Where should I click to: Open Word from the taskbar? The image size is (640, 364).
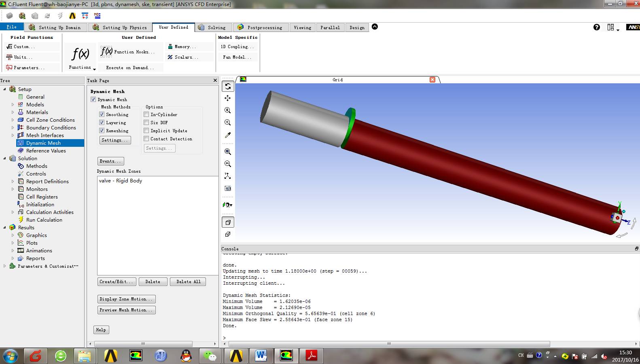(x=261, y=356)
